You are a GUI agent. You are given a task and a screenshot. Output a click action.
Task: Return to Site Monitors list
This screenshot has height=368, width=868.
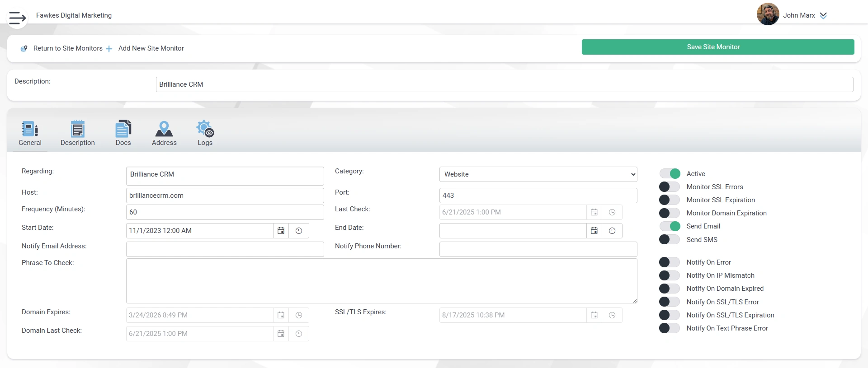tap(68, 48)
